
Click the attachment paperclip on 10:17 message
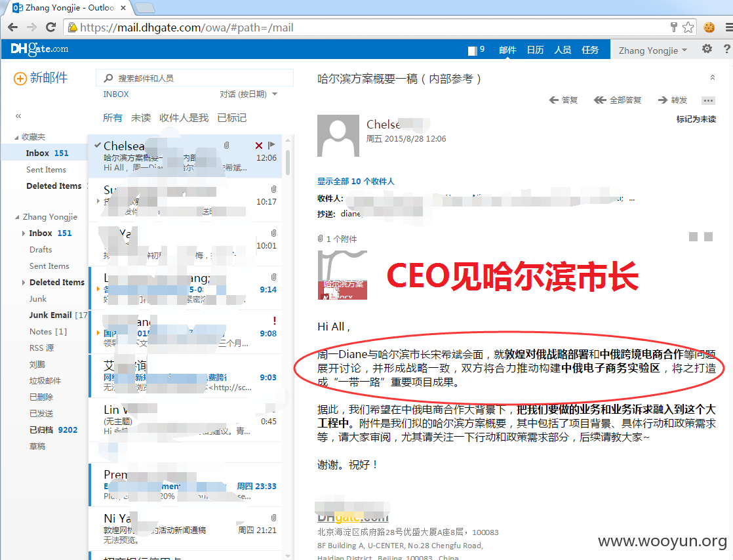tap(273, 190)
